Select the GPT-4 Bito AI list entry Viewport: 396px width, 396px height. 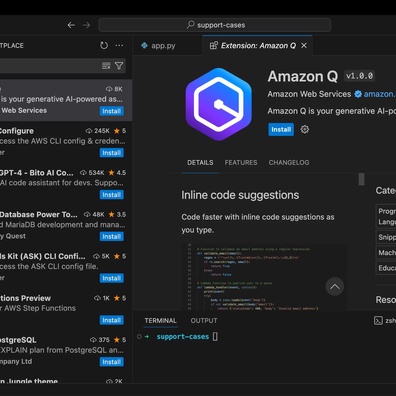pos(66,184)
